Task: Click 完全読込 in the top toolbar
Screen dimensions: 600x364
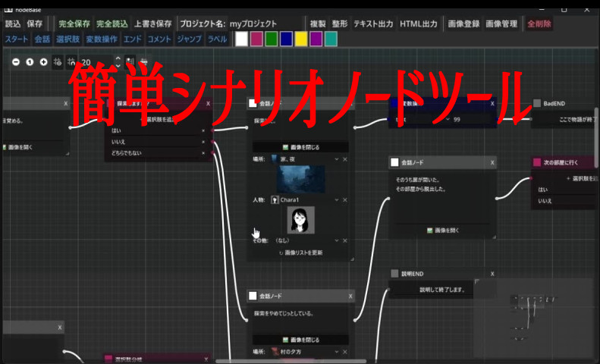Action: [112, 24]
